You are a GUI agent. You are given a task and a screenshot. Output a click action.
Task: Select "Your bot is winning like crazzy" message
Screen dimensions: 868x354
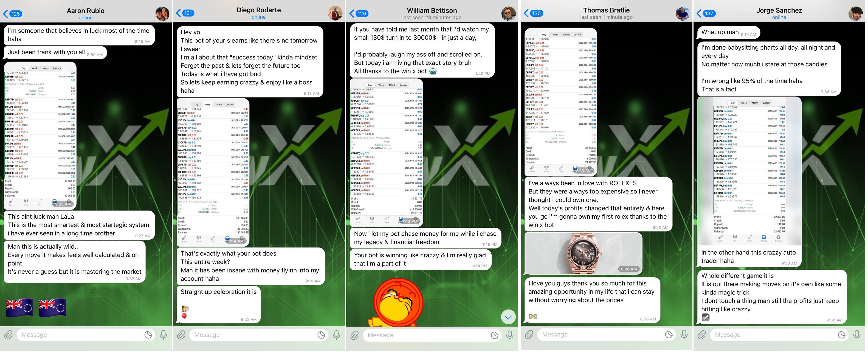tap(421, 260)
